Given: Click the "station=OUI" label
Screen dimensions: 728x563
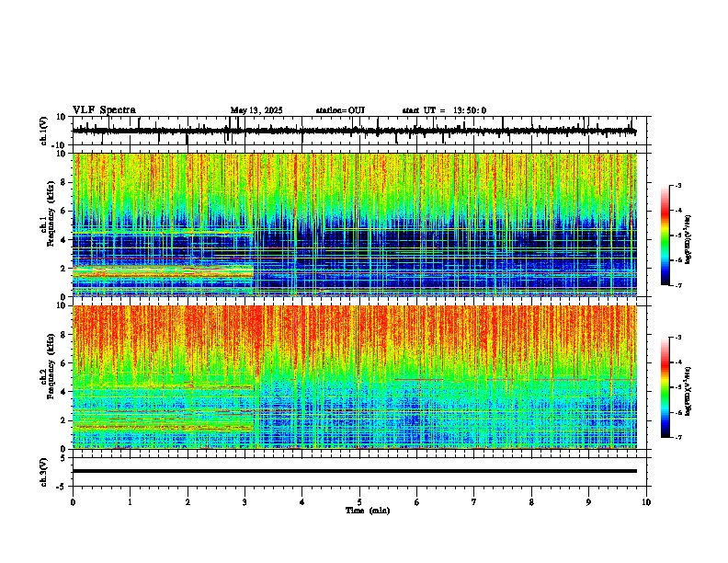Looking at the screenshot, I should tap(340, 110).
